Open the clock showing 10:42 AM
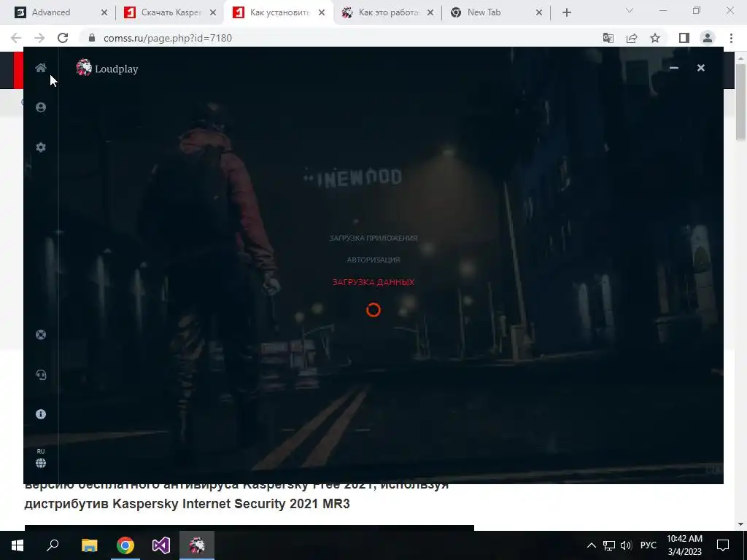 [684, 545]
